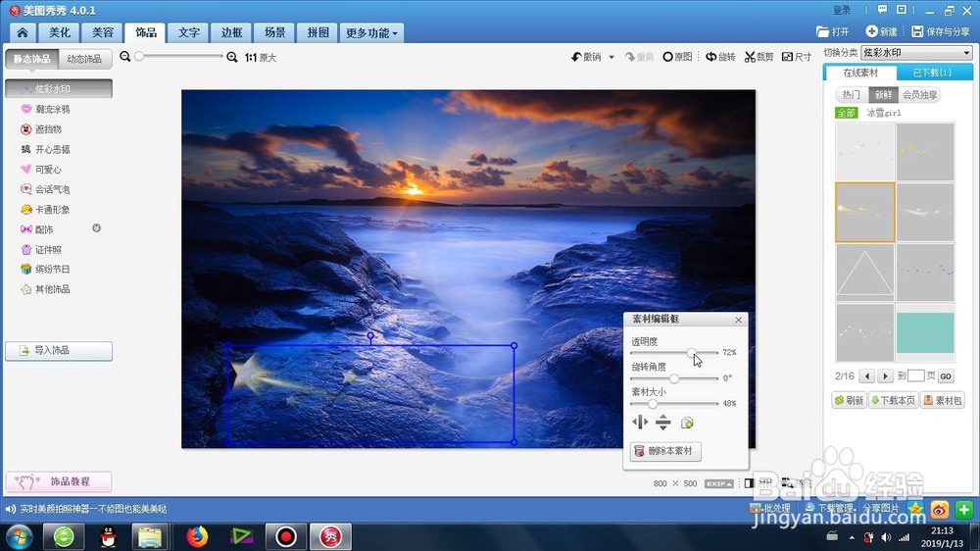Open the 场景 tab
Image resolution: width=980 pixels, height=551 pixels.
(x=274, y=32)
